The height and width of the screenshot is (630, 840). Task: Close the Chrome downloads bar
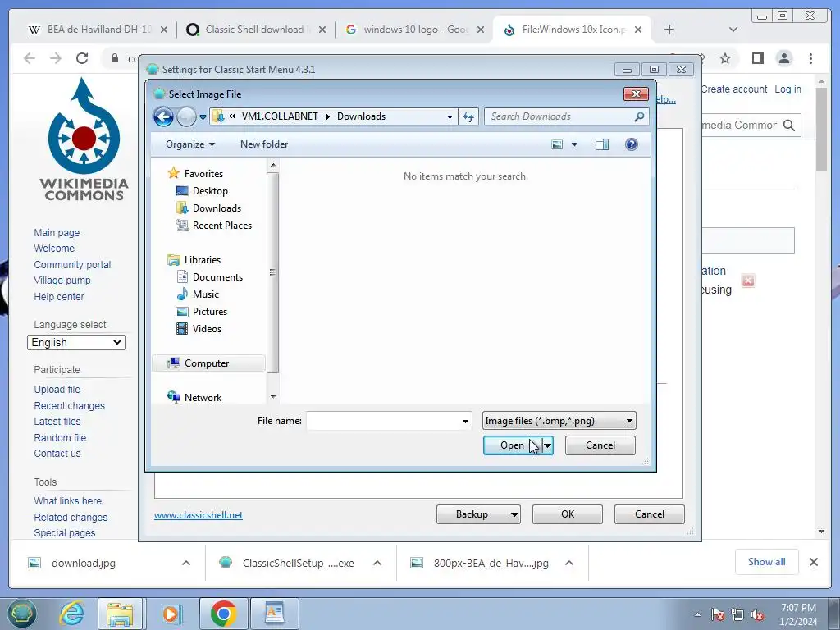coord(813,562)
